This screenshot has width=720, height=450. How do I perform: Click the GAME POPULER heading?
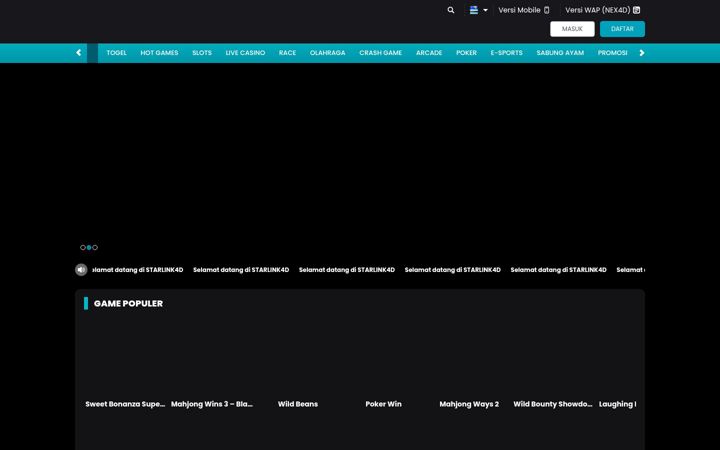pyautogui.click(x=128, y=304)
